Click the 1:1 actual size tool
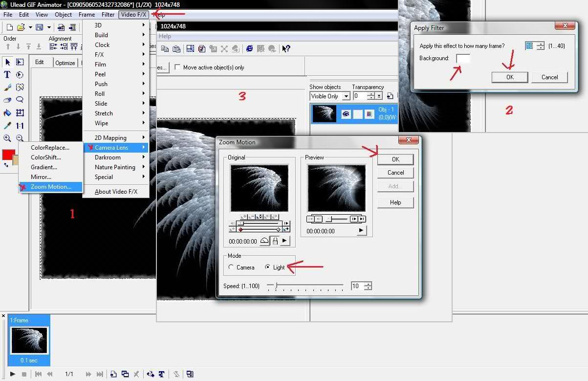The image size is (588, 381). click(20, 126)
